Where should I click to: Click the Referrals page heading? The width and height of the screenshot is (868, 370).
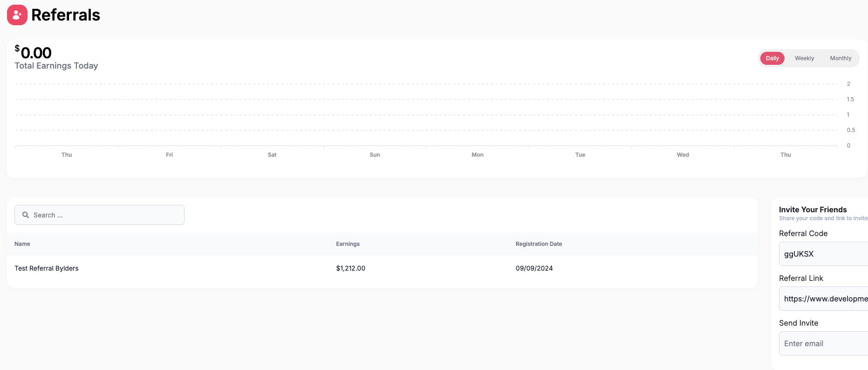click(66, 15)
